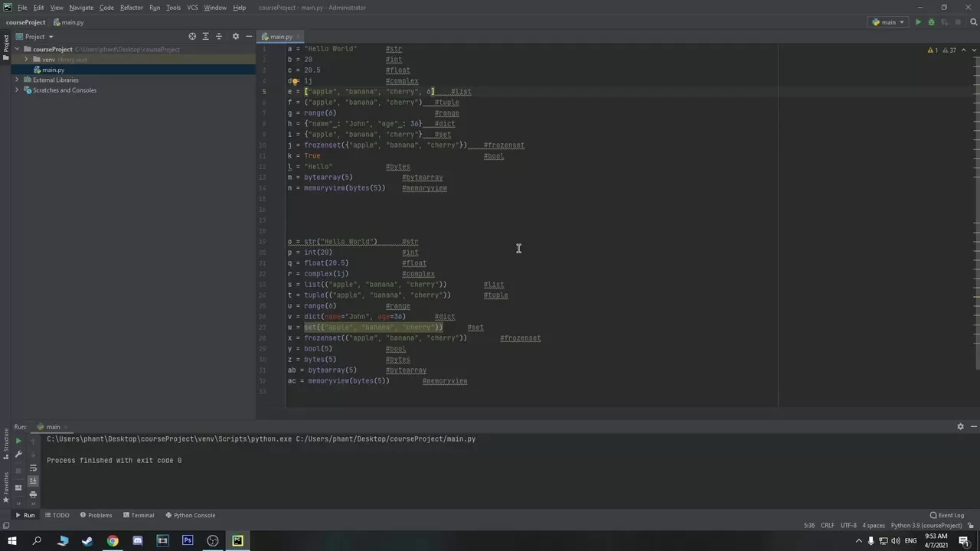Click the Print icon in the Run toolbar
The image size is (980, 551).
point(34,494)
